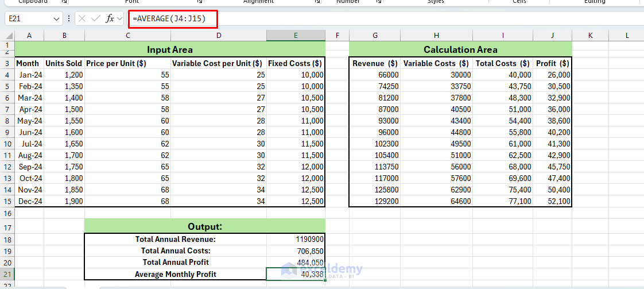Select column A header

pyautogui.click(x=29, y=36)
